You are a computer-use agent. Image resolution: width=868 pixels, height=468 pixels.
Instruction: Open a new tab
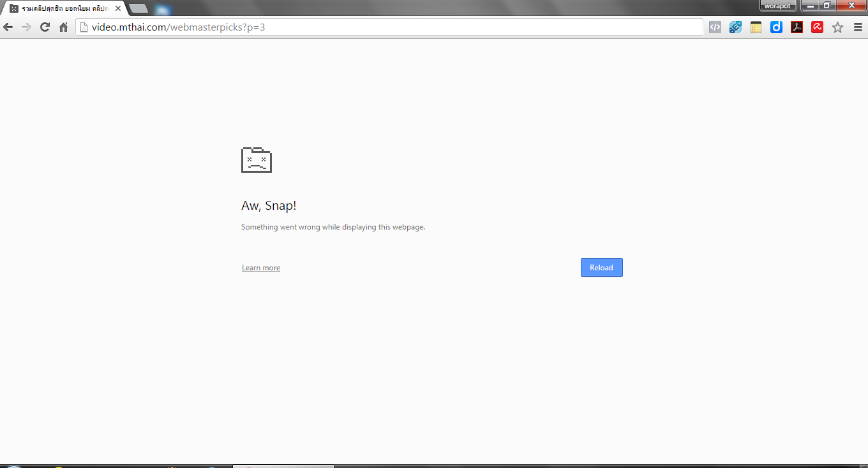(138, 8)
